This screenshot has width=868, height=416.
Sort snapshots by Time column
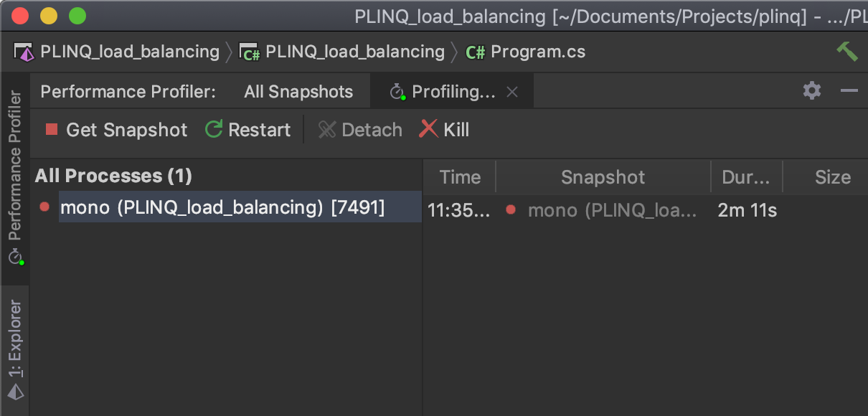click(460, 178)
